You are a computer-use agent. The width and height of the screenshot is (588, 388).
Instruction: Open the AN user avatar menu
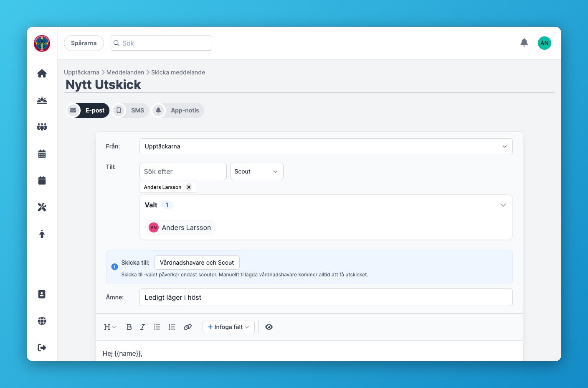coord(545,43)
